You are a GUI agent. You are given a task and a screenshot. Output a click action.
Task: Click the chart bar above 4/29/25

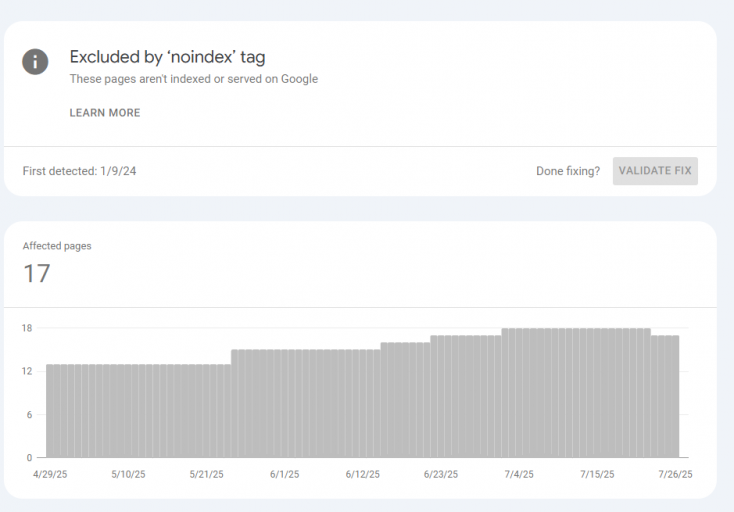50,411
